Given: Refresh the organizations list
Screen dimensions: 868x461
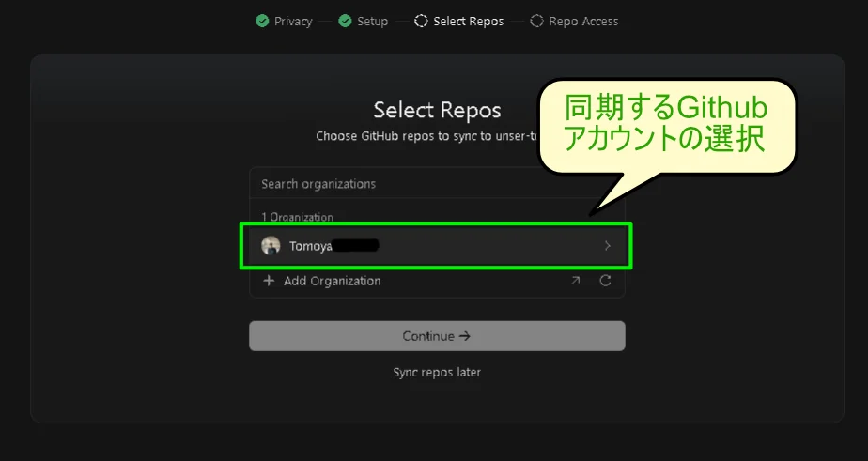Looking at the screenshot, I should click(605, 281).
